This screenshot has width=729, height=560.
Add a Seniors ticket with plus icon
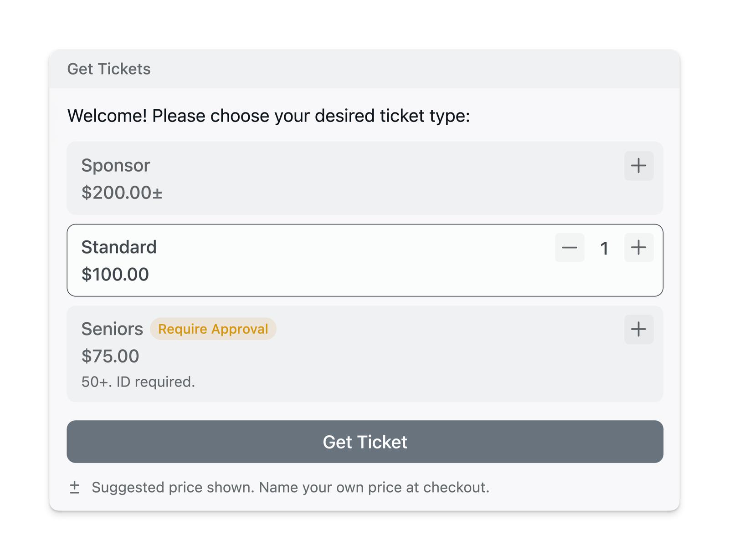click(x=638, y=329)
